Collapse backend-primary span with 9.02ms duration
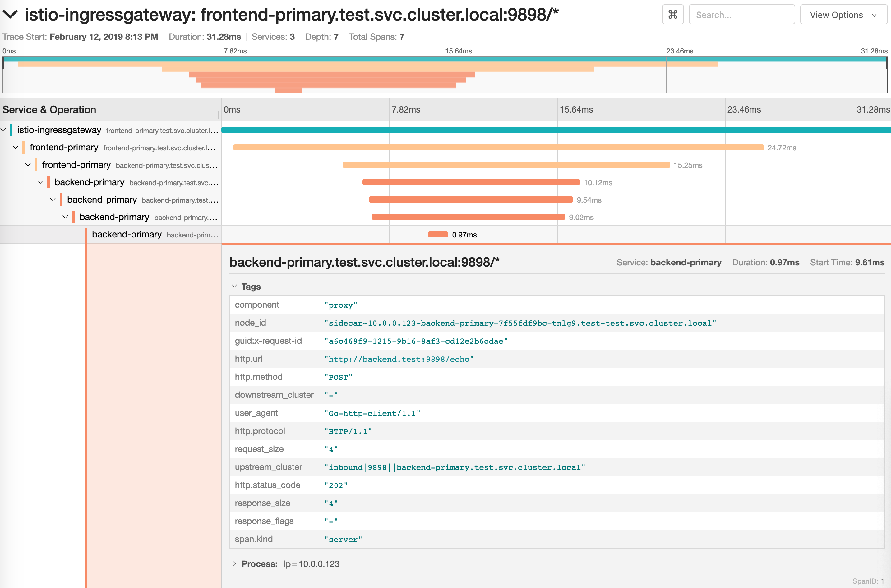This screenshot has height=588, width=891. (x=65, y=217)
